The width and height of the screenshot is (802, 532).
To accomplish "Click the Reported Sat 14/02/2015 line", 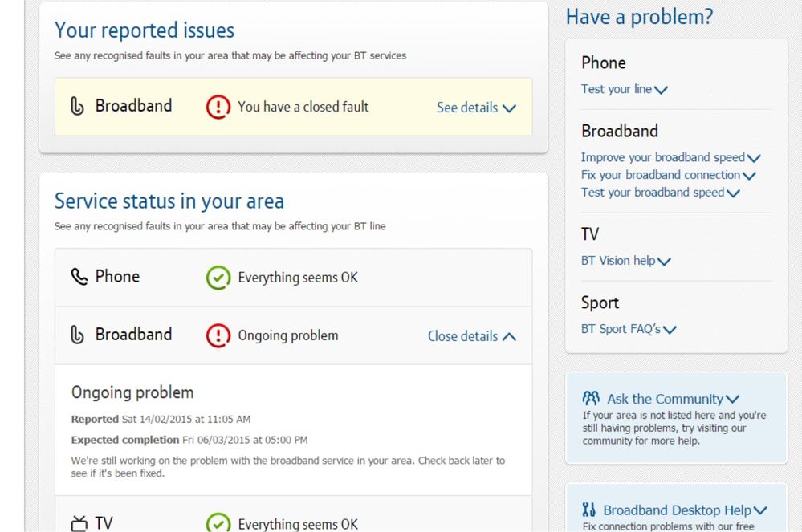I will [161, 419].
